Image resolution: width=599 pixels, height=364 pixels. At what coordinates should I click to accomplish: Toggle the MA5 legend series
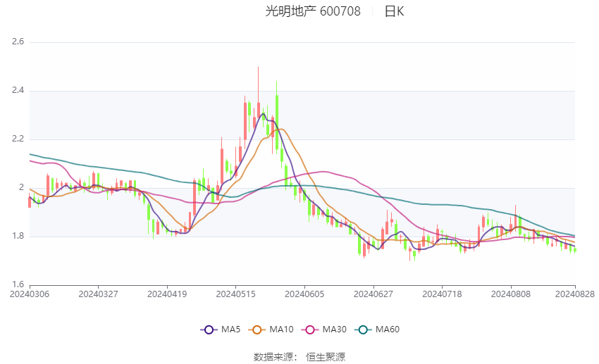click(x=221, y=330)
